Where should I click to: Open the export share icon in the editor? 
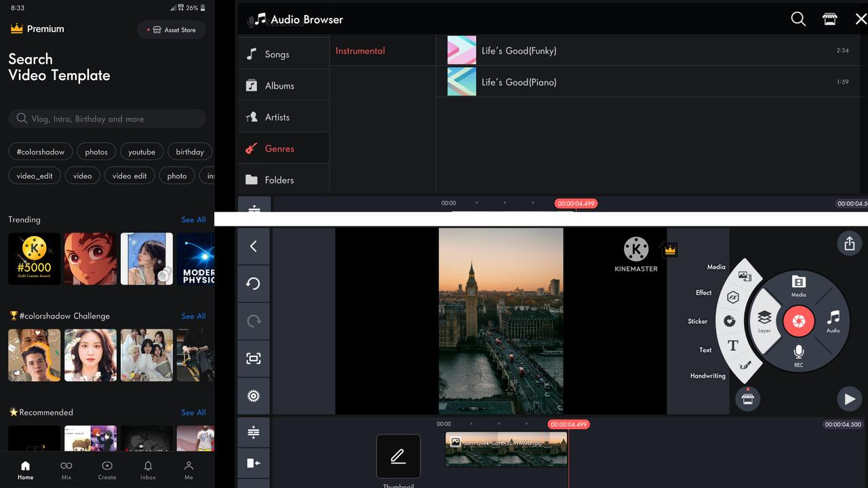850,244
